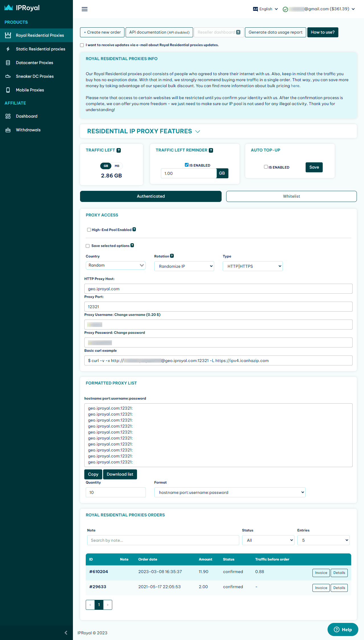Click the Rotation help icon
Screen dimensions: 364x640
[172, 256]
